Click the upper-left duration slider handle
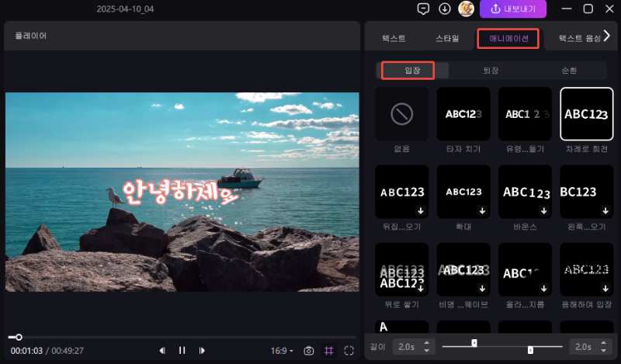621x364 pixels. 474,343
